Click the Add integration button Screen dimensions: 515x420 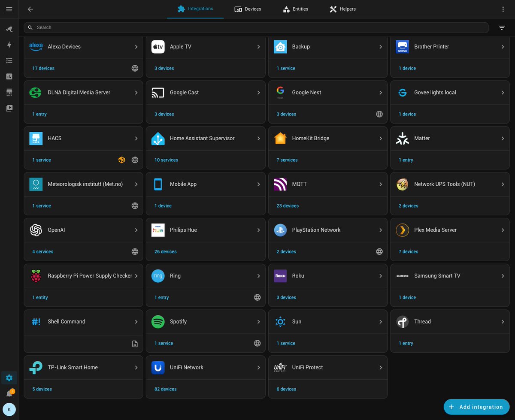(476, 407)
